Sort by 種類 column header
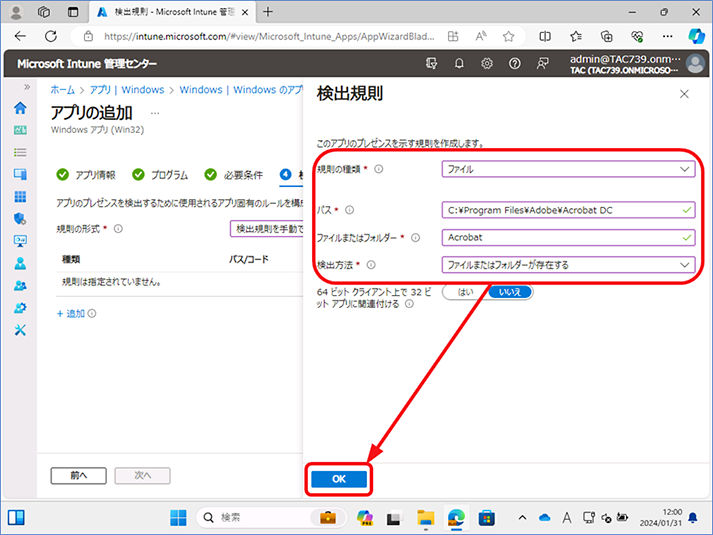This screenshot has width=713, height=535. pyautogui.click(x=71, y=260)
